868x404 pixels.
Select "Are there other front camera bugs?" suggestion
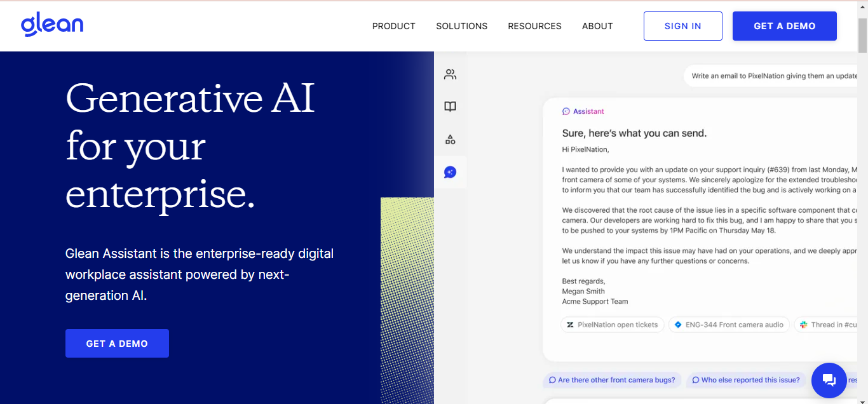coord(611,380)
